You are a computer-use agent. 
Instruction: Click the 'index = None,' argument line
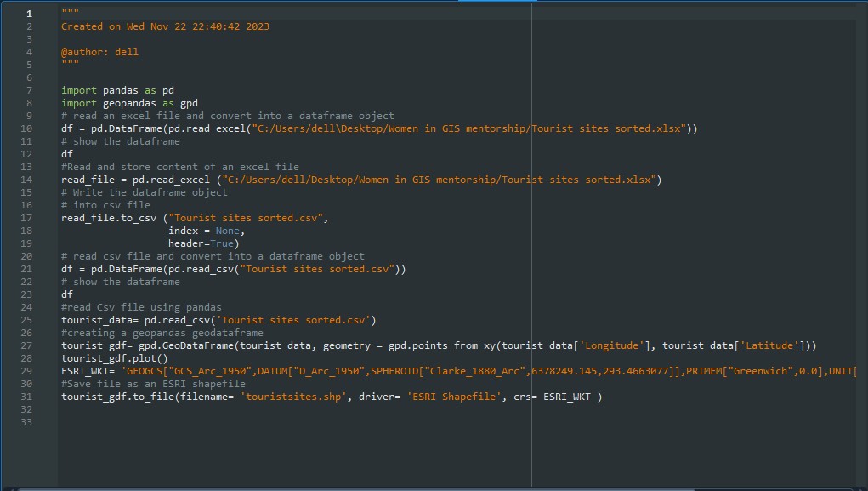[207, 231]
